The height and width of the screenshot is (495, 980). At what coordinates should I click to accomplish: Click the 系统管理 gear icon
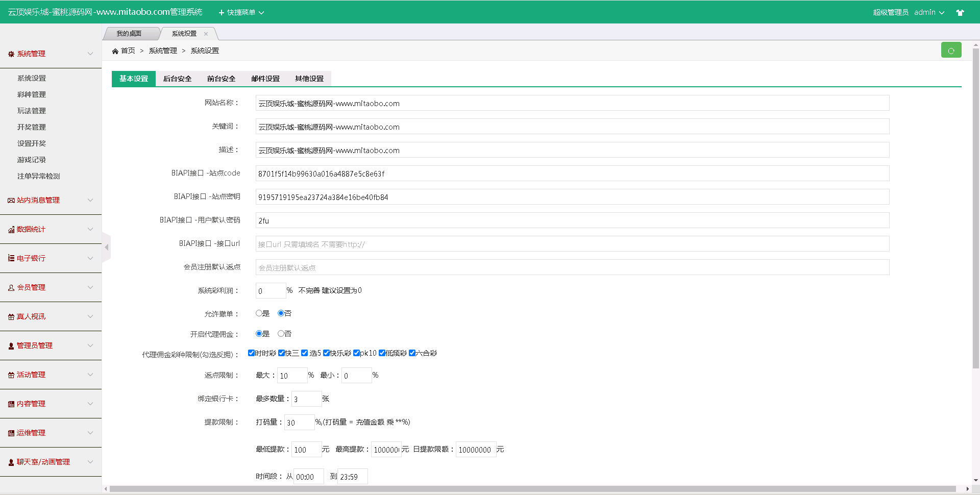[x=11, y=54]
